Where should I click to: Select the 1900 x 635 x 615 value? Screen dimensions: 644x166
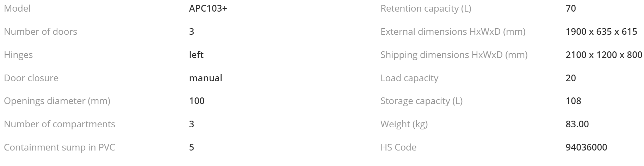pyautogui.click(x=601, y=32)
